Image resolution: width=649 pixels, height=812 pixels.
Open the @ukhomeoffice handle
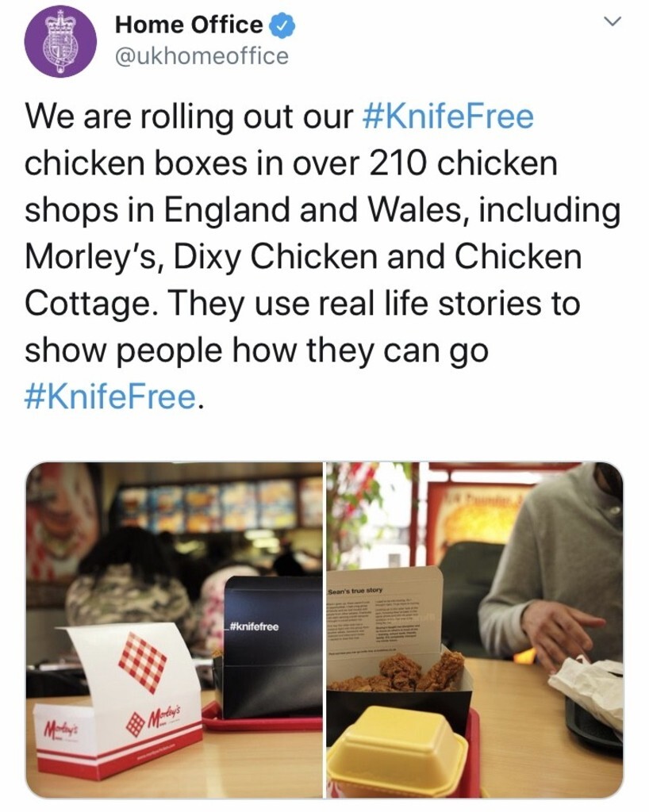click(202, 56)
